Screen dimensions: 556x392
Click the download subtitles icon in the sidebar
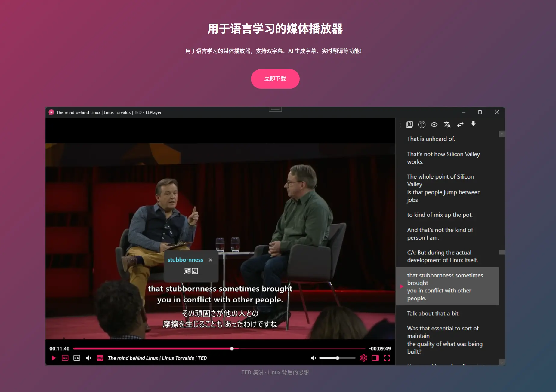(x=473, y=124)
